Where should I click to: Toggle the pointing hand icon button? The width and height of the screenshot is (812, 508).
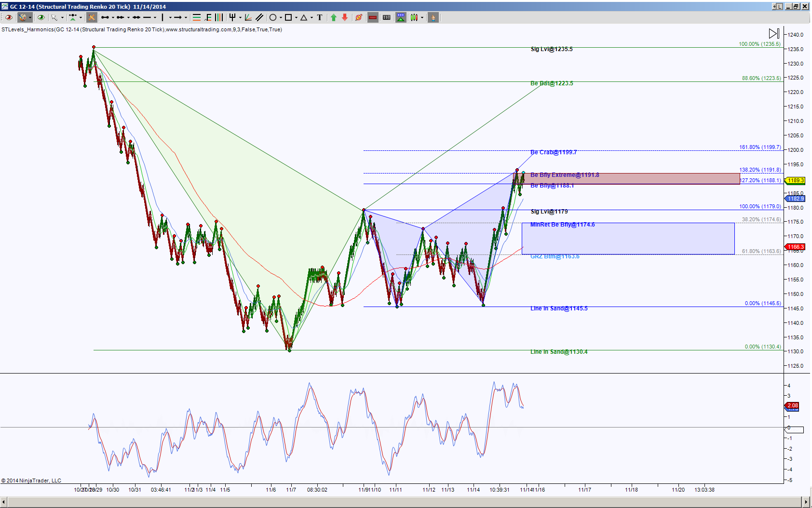pos(433,17)
